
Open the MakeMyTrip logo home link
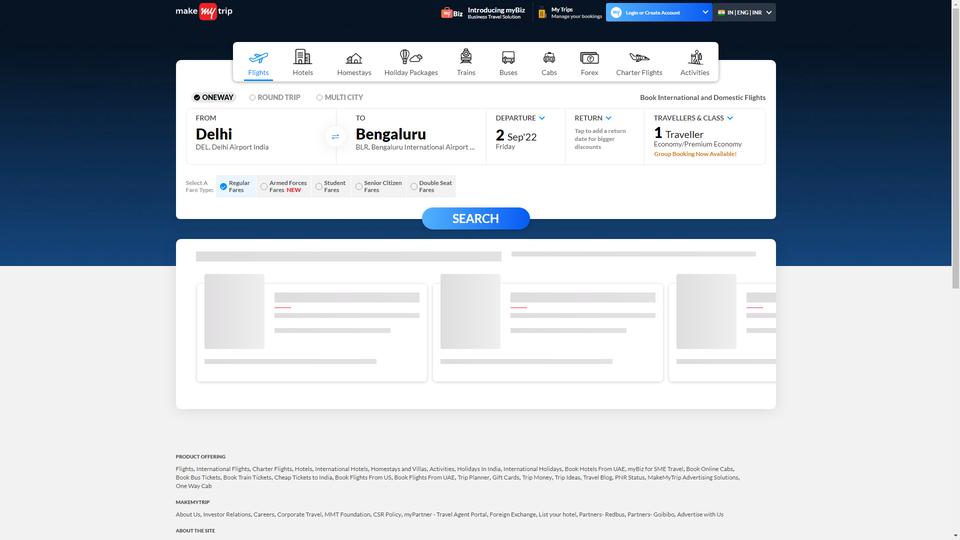tap(204, 11)
